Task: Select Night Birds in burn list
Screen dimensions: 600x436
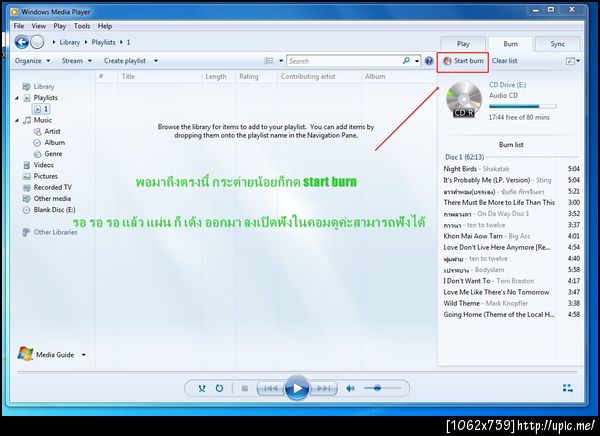Action: point(511,169)
